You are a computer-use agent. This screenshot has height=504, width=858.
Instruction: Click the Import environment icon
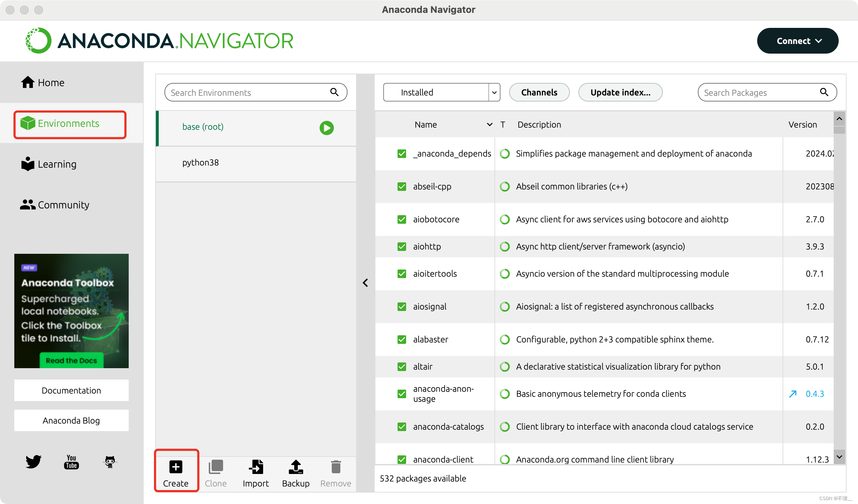pos(256,467)
